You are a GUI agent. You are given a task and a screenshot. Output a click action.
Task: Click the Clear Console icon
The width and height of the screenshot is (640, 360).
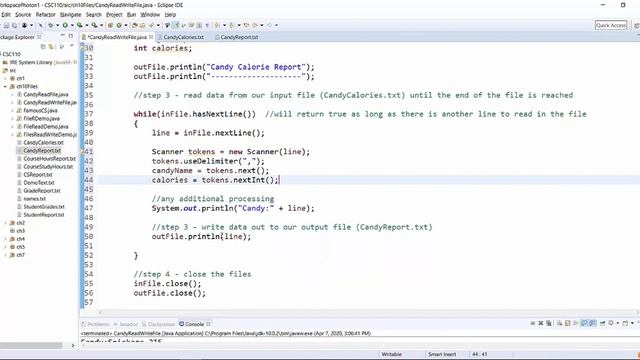(x=559, y=323)
